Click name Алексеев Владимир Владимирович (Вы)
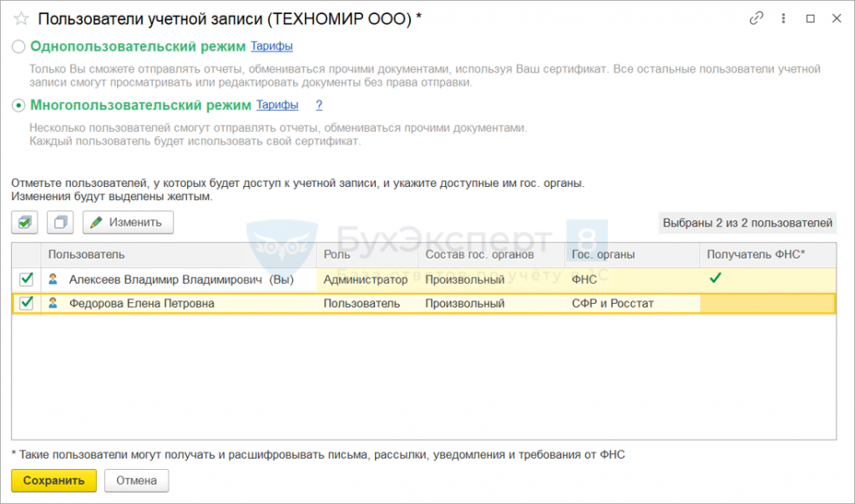Screen dimensions: 855x504 pos(181,280)
